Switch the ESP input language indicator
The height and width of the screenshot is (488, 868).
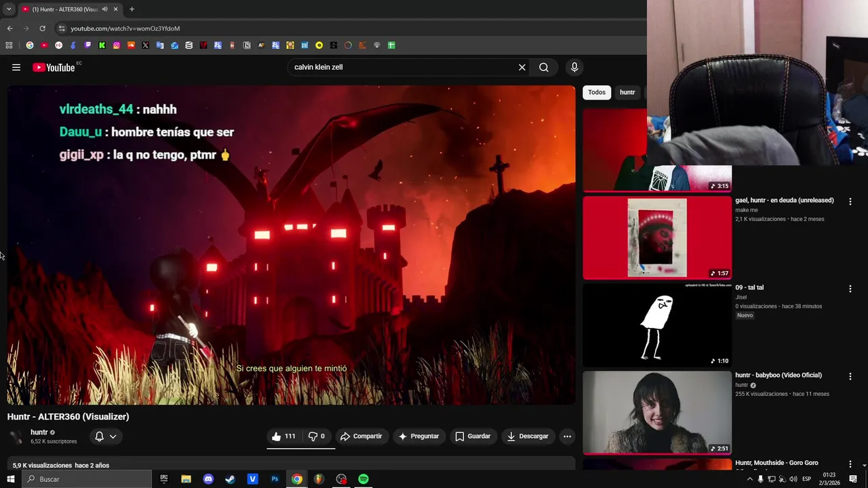806,479
